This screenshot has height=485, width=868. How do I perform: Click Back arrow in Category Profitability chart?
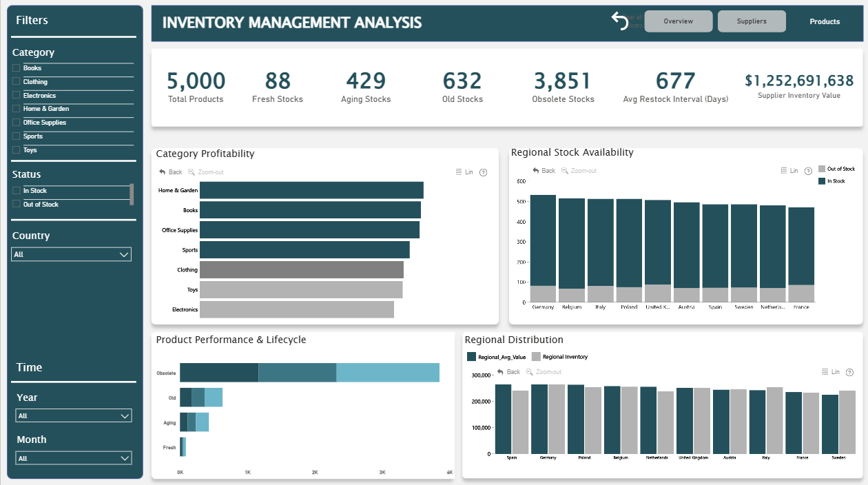[162, 172]
